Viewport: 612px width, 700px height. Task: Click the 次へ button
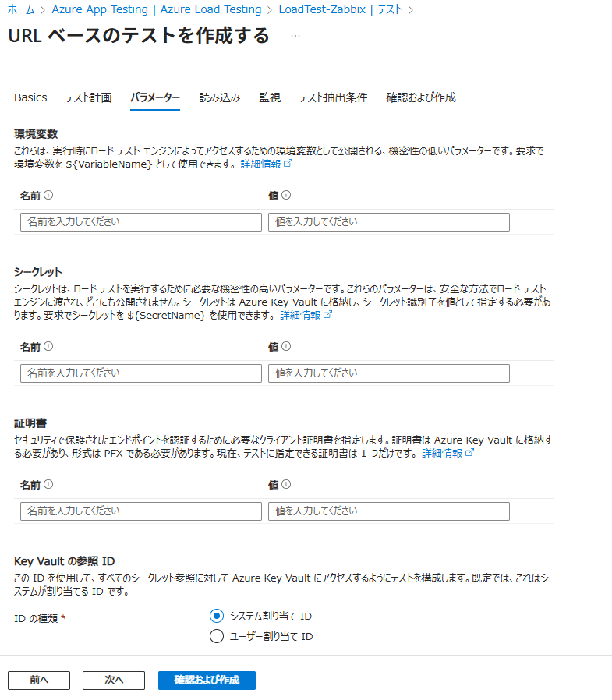coord(114,681)
